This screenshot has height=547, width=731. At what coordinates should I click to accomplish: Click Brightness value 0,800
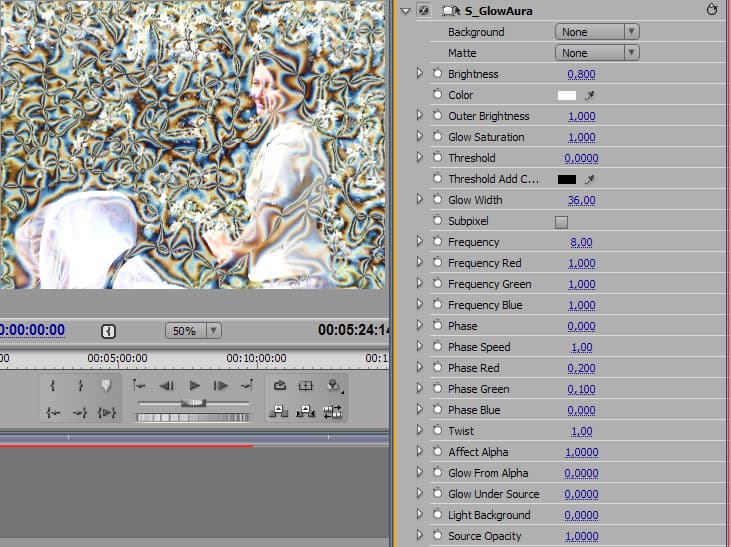click(581, 74)
